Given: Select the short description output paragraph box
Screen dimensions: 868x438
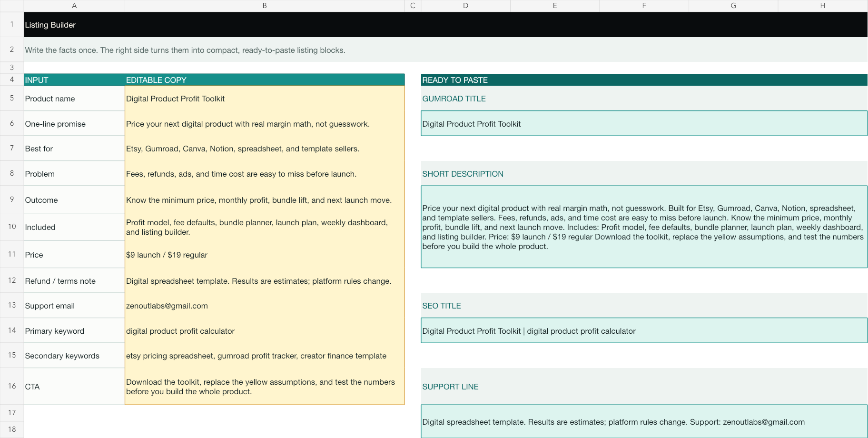Looking at the screenshot, I should pyautogui.click(x=644, y=227).
